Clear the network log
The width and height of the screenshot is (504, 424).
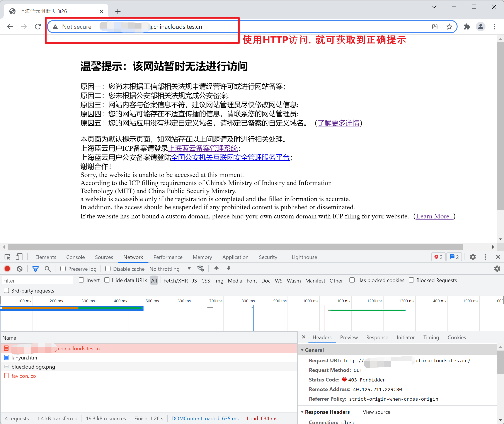[x=20, y=269]
